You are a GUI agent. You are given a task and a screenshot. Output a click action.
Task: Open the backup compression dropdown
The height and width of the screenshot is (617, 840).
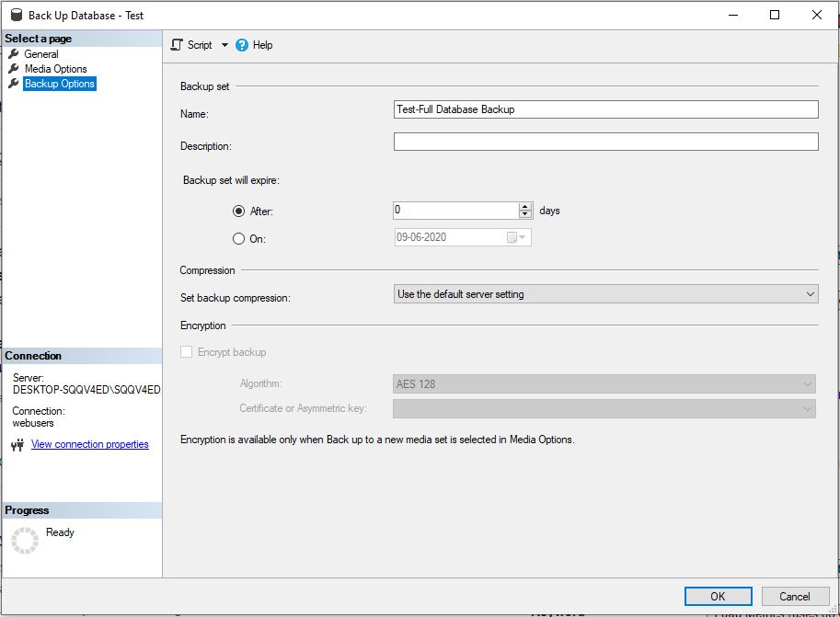[810, 293]
